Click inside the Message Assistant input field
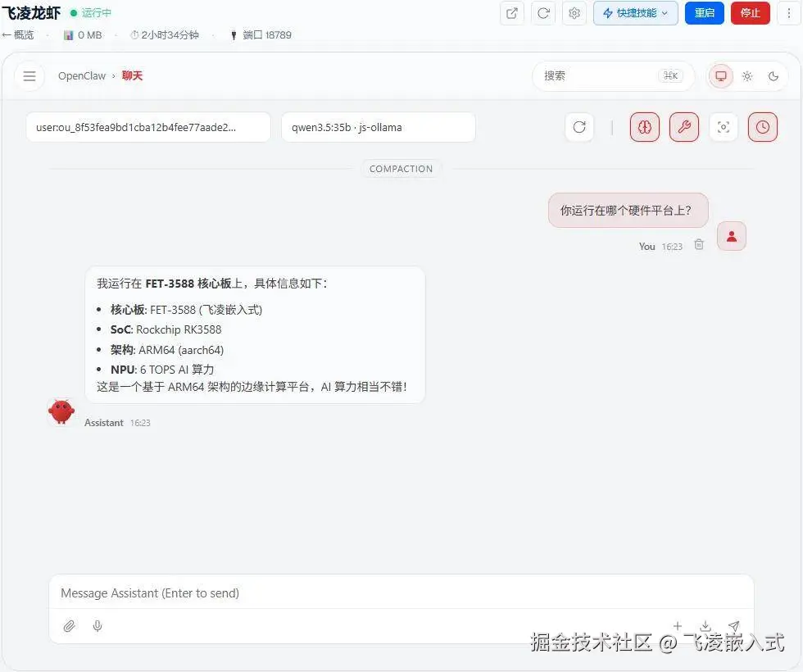 328,593
